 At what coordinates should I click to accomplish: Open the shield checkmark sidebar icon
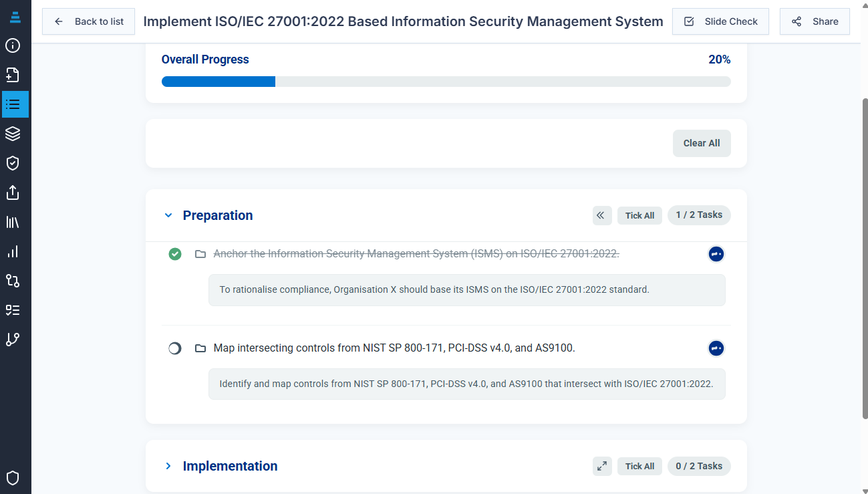coord(13,163)
